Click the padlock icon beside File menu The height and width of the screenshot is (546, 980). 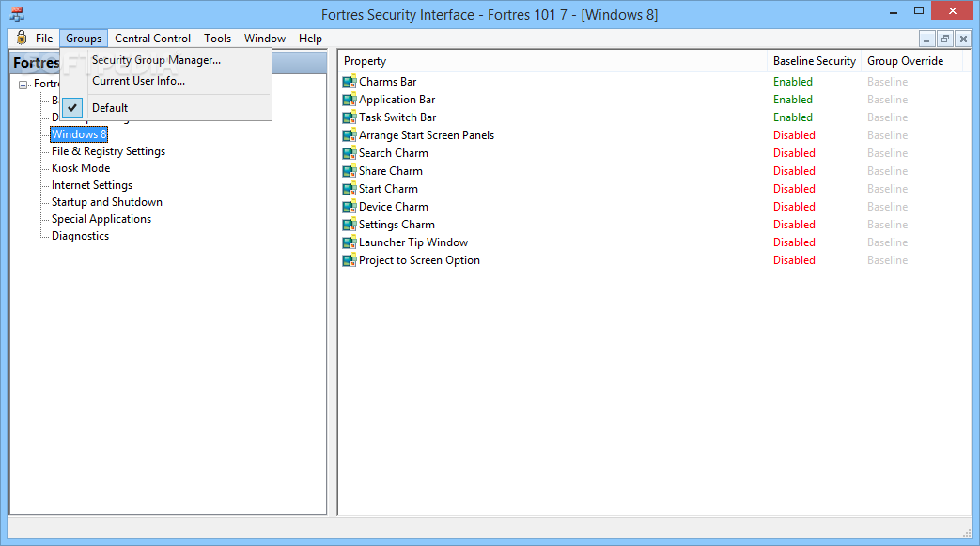[x=22, y=38]
